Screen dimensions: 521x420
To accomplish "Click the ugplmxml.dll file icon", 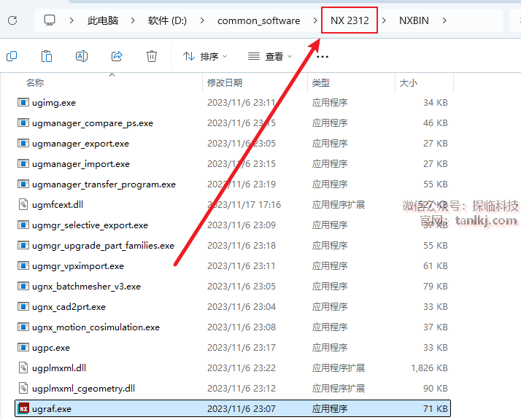I will (x=23, y=367).
